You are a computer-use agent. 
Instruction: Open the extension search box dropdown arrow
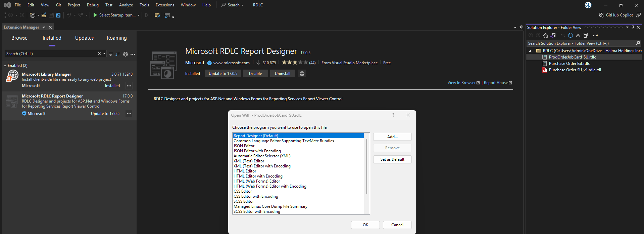tap(104, 54)
